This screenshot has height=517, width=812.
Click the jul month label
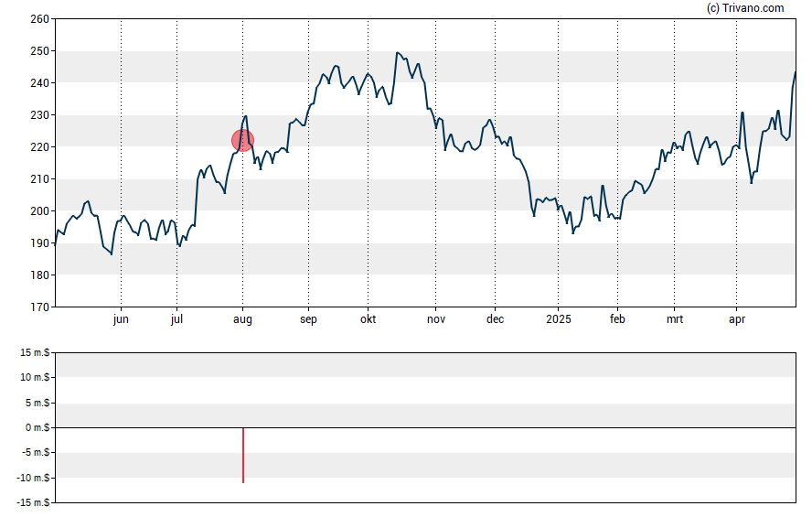coord(176,319)
